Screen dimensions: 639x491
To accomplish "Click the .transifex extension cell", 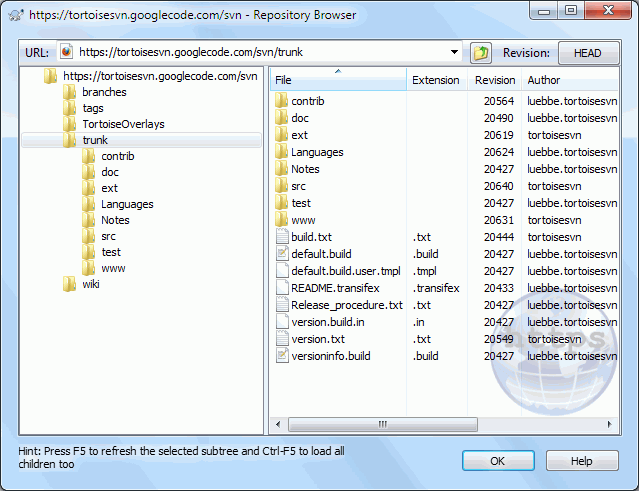I will (x=436, y=288).
